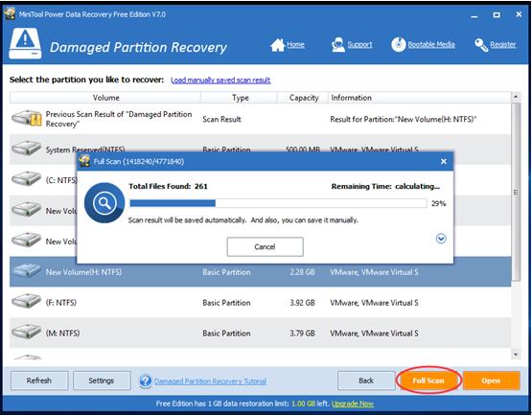This screenshot has height=415, width=532.
Task: Open Load manually saved scan result
Action: 220,81
